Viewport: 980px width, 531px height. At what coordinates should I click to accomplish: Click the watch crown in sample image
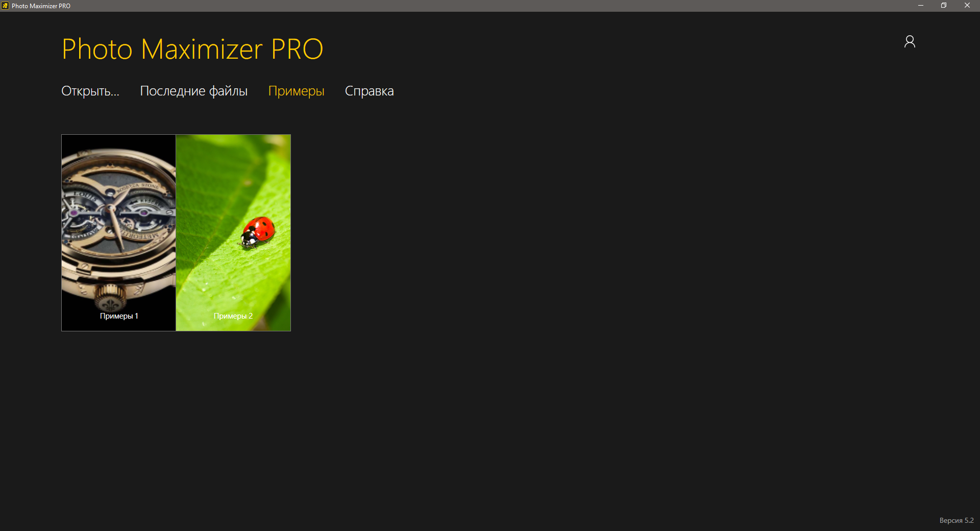110,295
